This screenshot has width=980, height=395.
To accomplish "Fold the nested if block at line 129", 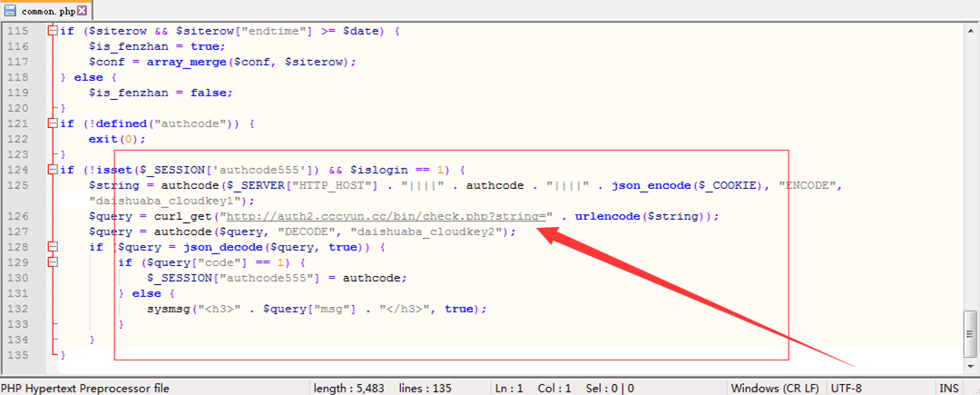I will [x=53, y=262].
